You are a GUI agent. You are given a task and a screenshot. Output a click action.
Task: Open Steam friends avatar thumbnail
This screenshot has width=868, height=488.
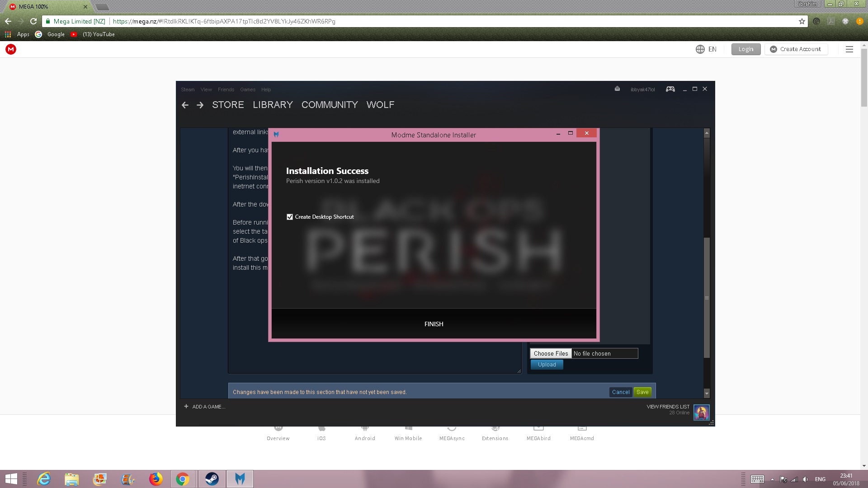(701, 412)
